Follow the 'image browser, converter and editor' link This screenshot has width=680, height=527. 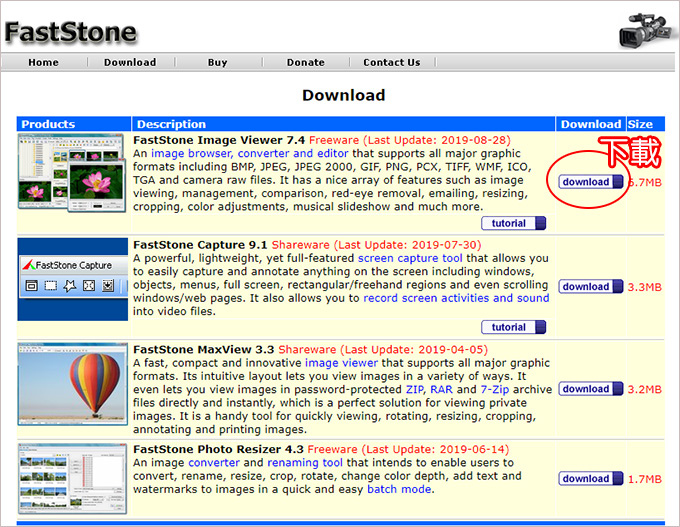pyautogui.click(x=249, y=154)
